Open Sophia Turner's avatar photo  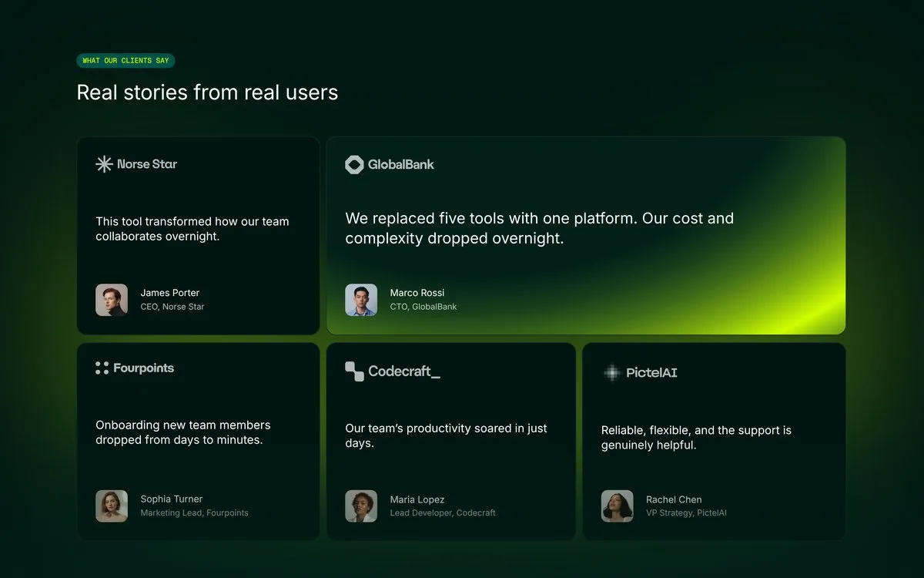tap(112, 506)
